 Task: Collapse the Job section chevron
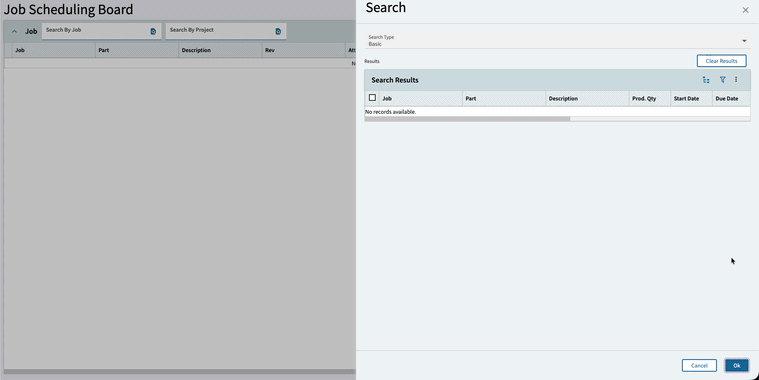tap(14, 31)
